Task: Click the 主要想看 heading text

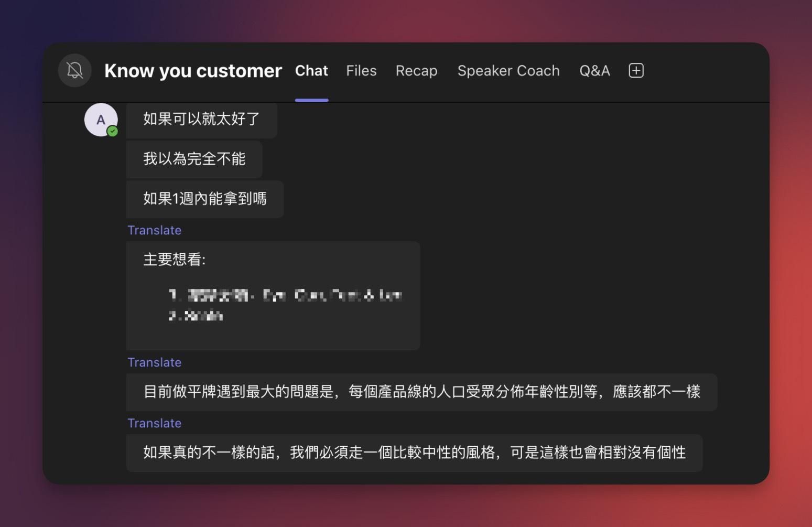Action: tap(175, 260)
